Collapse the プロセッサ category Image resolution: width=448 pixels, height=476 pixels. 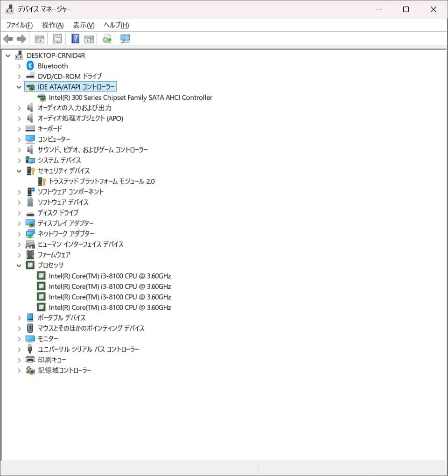pyautogui.click(x=19, y=265)
